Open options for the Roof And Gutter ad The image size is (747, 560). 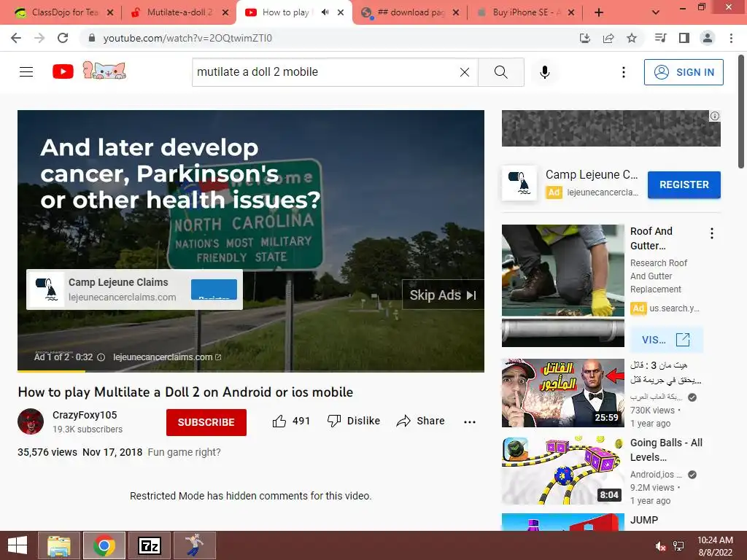(x=712, y=233)
